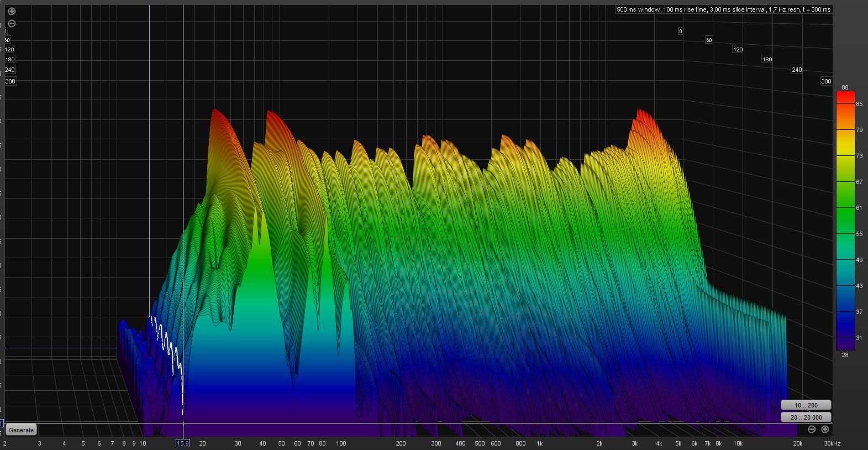
Task: Click the 240 time label at top right
Action: click(x=797, y=70)
